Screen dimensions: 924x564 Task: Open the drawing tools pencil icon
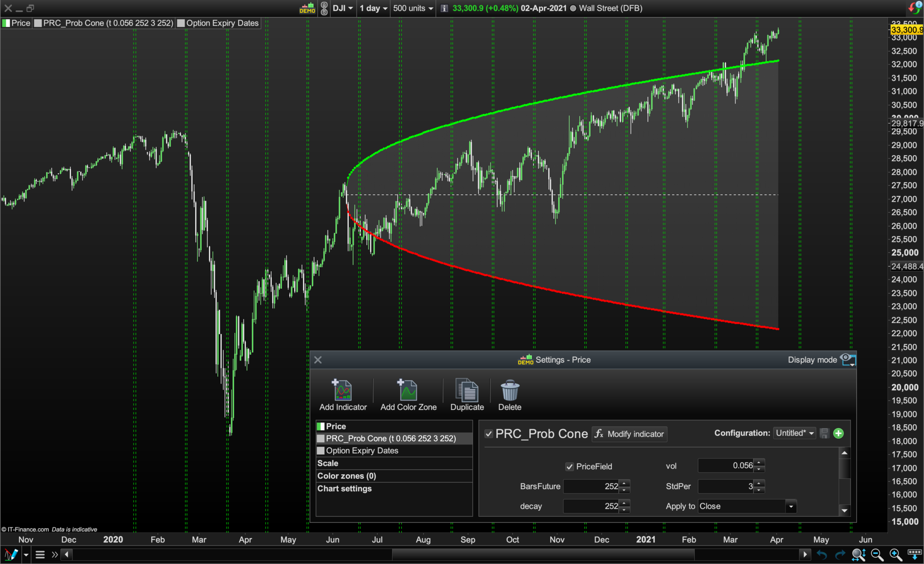point(11,555)
